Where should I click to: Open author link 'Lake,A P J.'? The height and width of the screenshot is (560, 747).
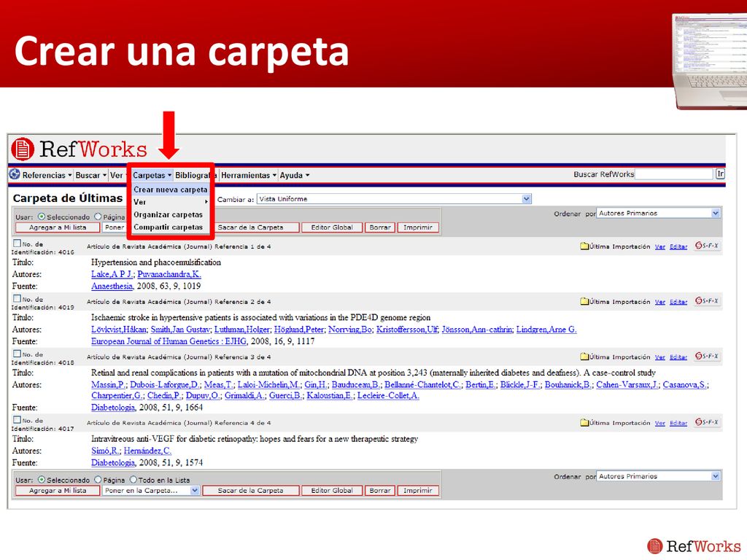112,274
